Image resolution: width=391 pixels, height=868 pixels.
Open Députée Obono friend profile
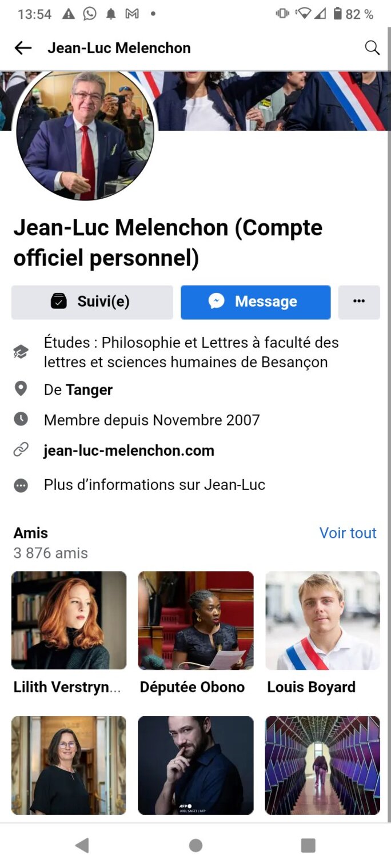195,620
